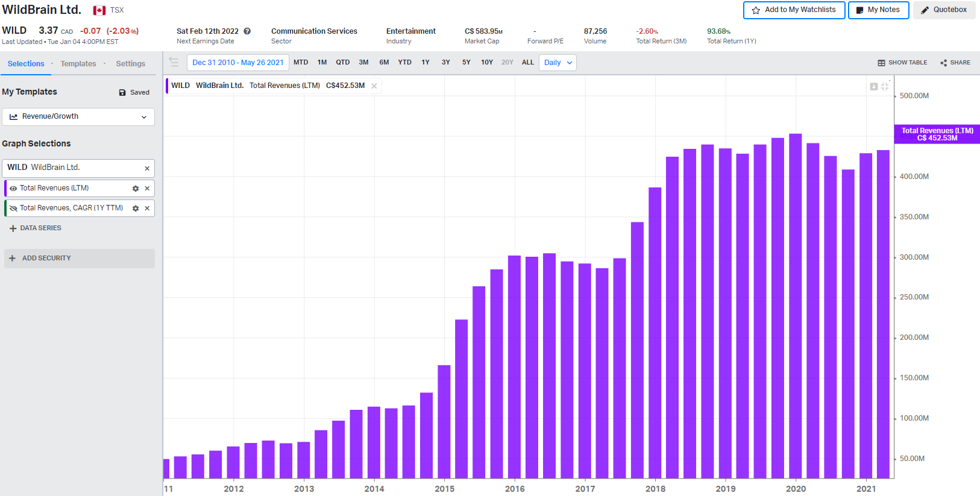Image resolution: width=980 pixels, height=496 pixels.
Task: Click the chart icon in Revenue/Growth template
Action: pos(13,117)
